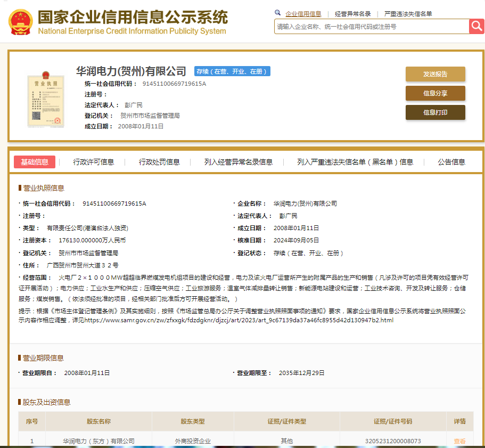
Task: Click the samr.gov.cn notice URL text
Action: [x=239, y=320]
